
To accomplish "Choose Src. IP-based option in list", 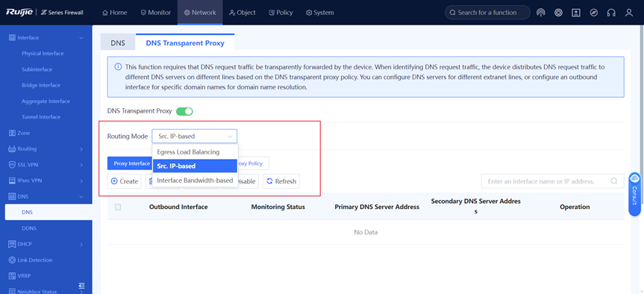I will click(x=195, y=166).
